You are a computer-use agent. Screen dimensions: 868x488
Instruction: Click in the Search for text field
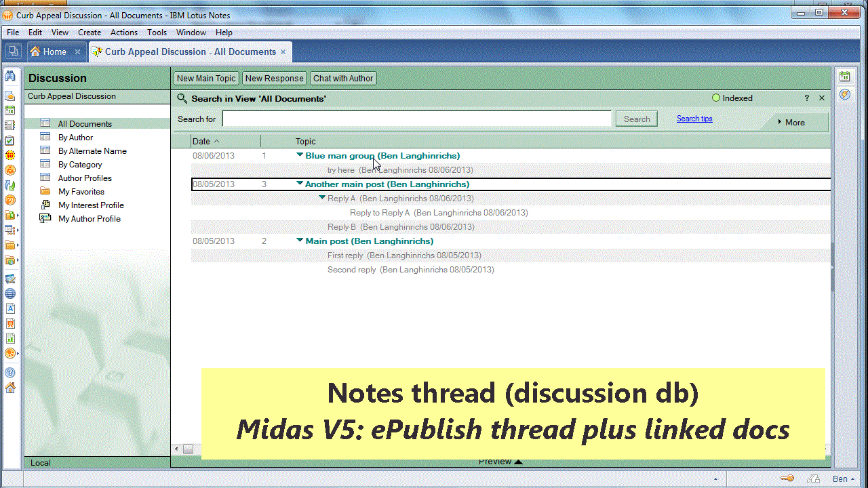tap(416, 119)
